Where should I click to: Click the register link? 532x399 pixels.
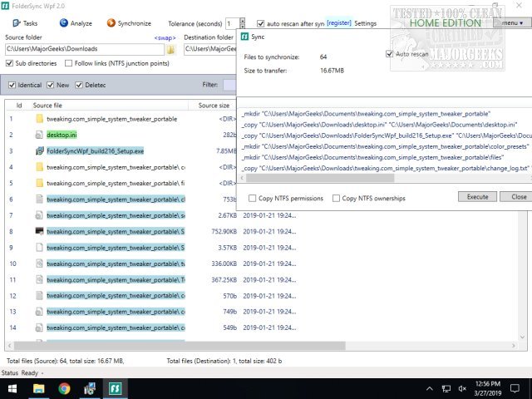[338, 22]
